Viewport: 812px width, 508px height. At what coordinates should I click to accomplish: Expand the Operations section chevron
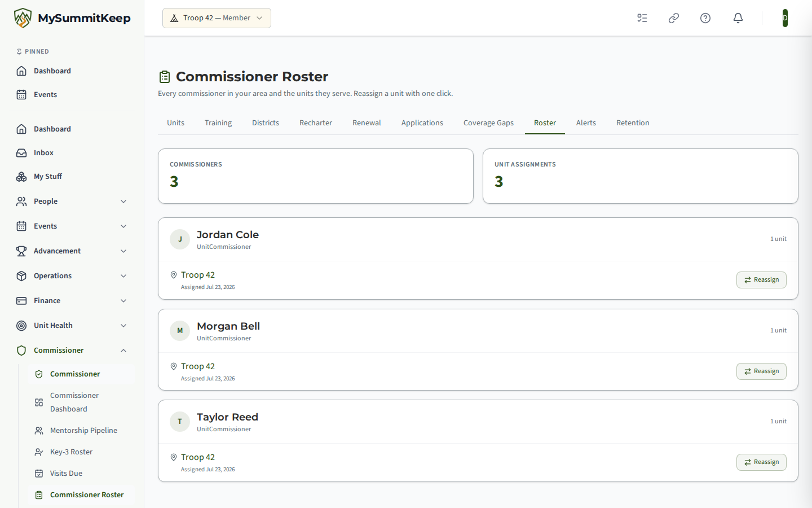pyautogui.click(x=123, y=276)
